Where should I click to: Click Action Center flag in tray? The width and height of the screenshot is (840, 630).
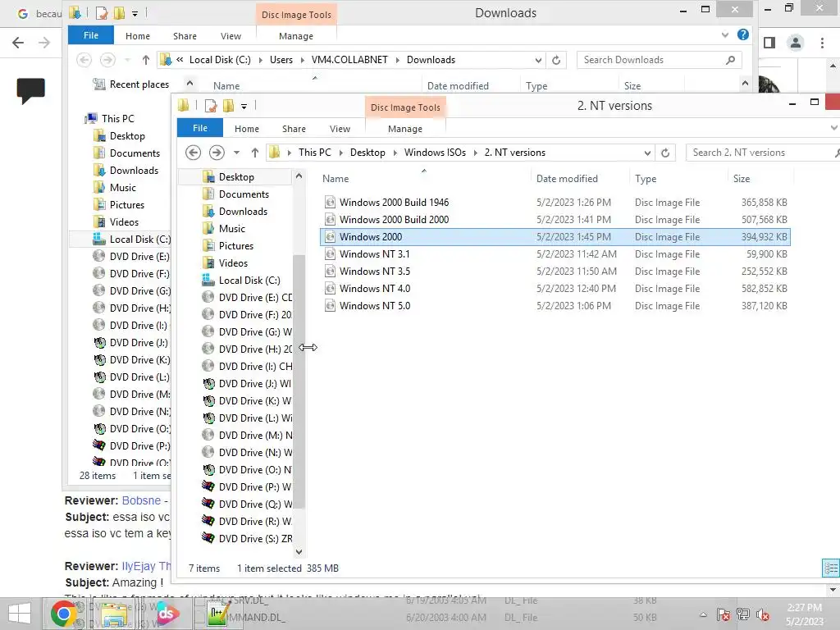[x=724, y=614]
